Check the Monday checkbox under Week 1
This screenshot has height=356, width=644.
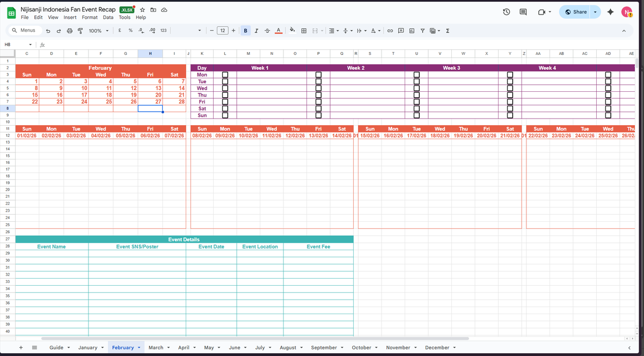point(225,75)
